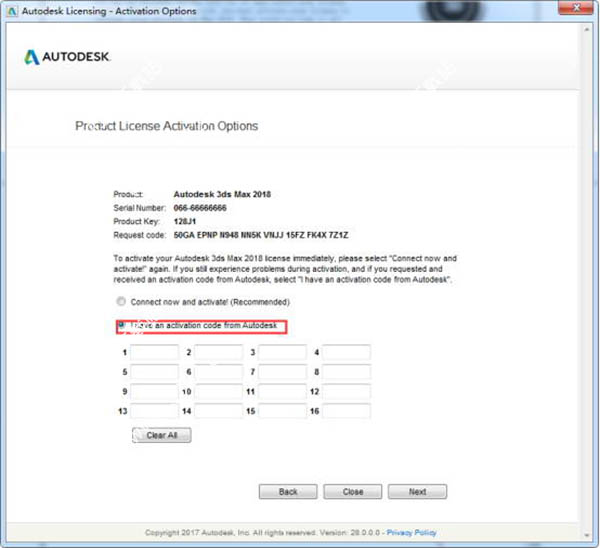Image resolution: width=600 pixels, height=548 pixels.
Task: Click activation code field number 8
Action: (346, 372)
